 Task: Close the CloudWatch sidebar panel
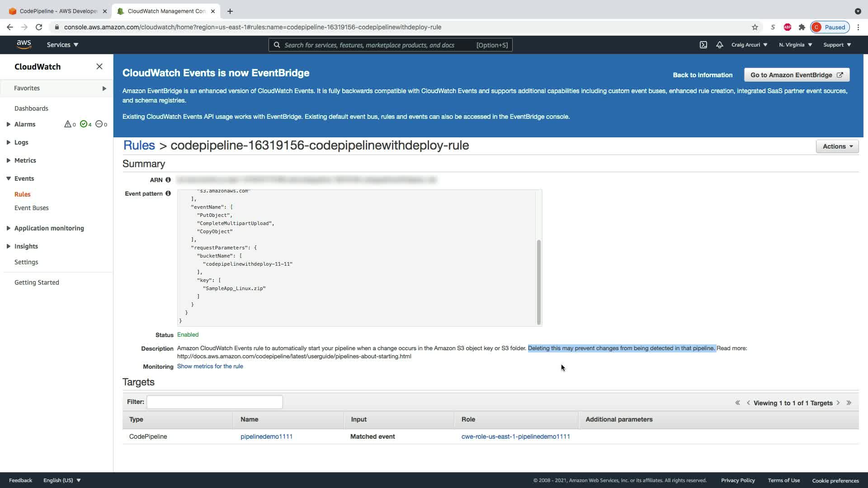[x=99, y=66]
